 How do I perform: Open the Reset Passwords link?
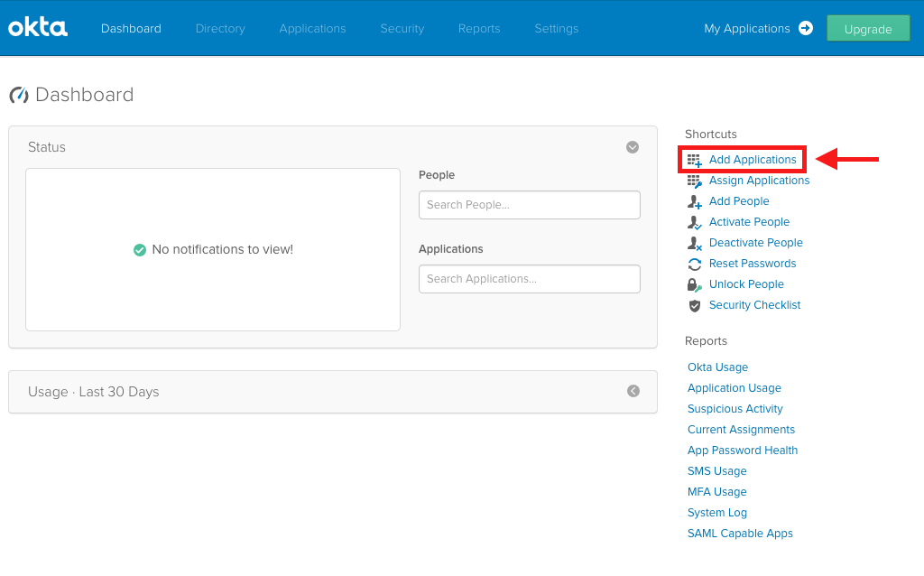[x=753, y=264]
